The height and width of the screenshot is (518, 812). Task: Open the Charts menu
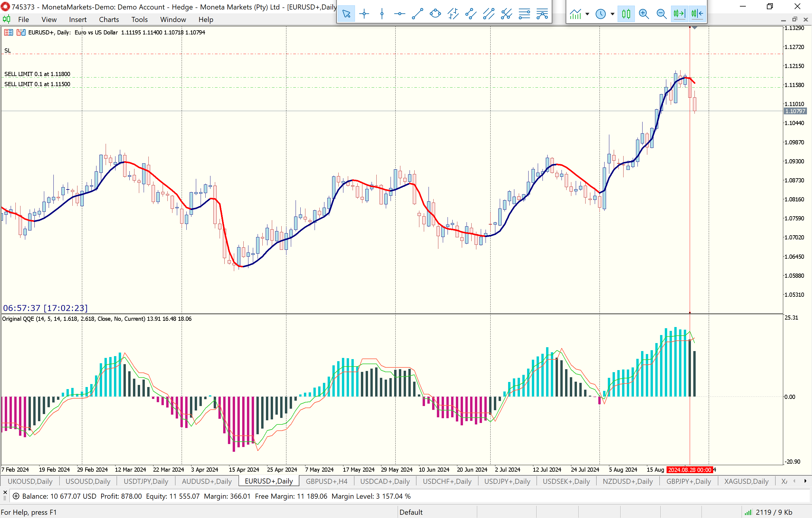click(x=109, y=20)
